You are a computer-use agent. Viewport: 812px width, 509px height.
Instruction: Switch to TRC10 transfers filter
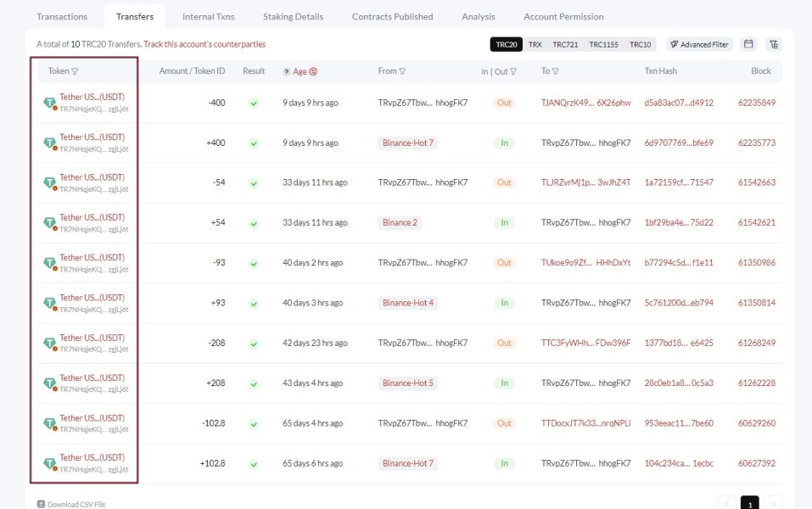coord(640,44)
